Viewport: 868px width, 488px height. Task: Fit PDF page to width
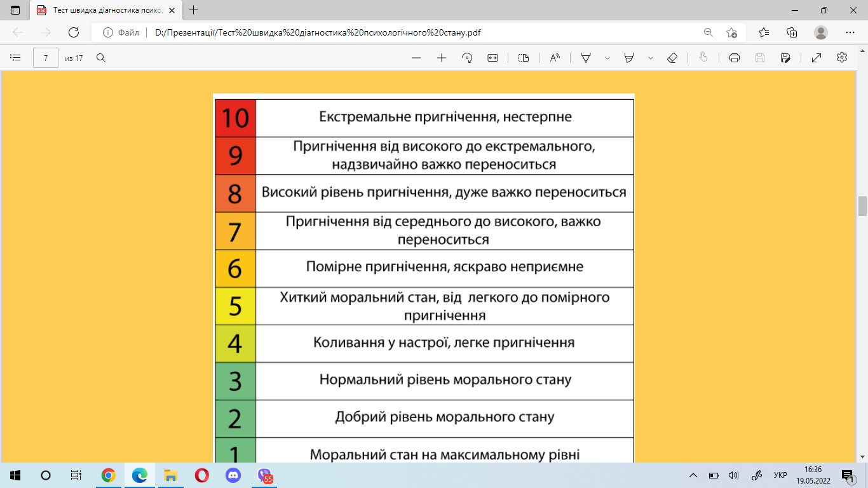492,58
